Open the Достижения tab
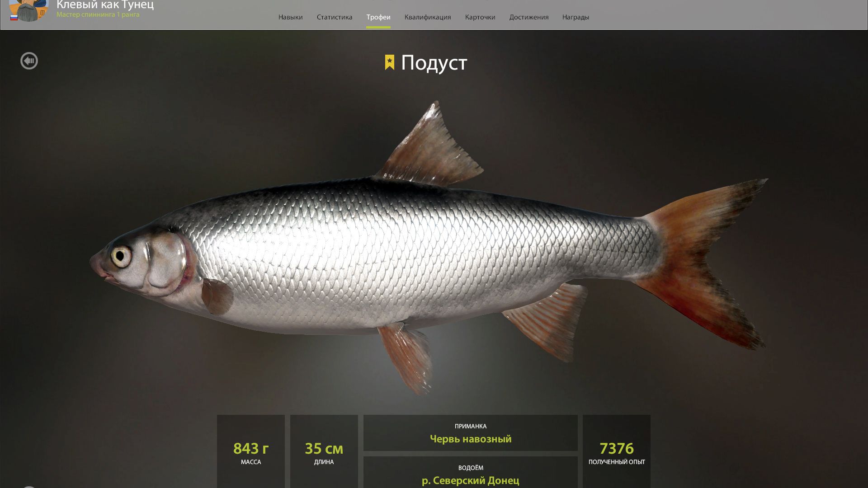Image resolution: width=868 pixels, height=488 pixels. (x=529, y=17)
